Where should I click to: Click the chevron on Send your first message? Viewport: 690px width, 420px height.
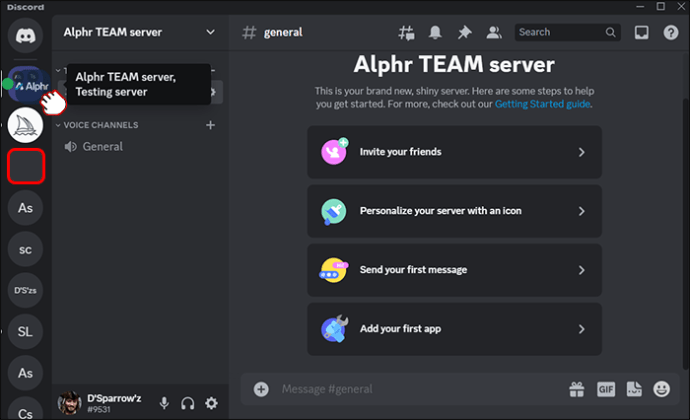(x=582, y=270)
